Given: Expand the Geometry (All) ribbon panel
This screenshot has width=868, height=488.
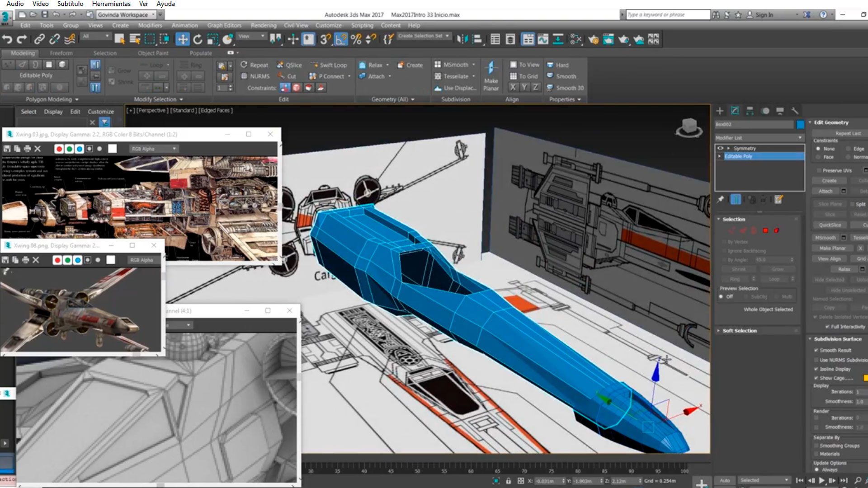Looking at the screenshot, I should coord(393,99).
